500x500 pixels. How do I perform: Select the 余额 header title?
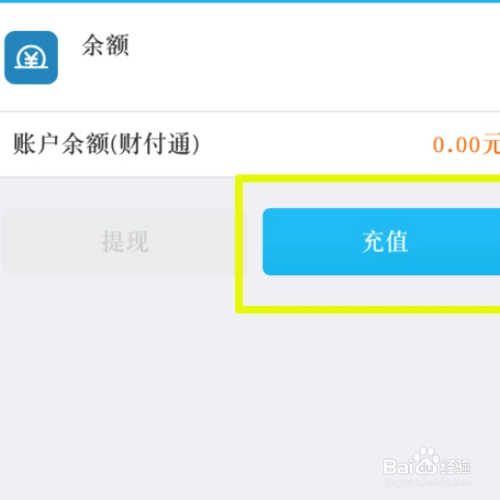click(105, 45)
